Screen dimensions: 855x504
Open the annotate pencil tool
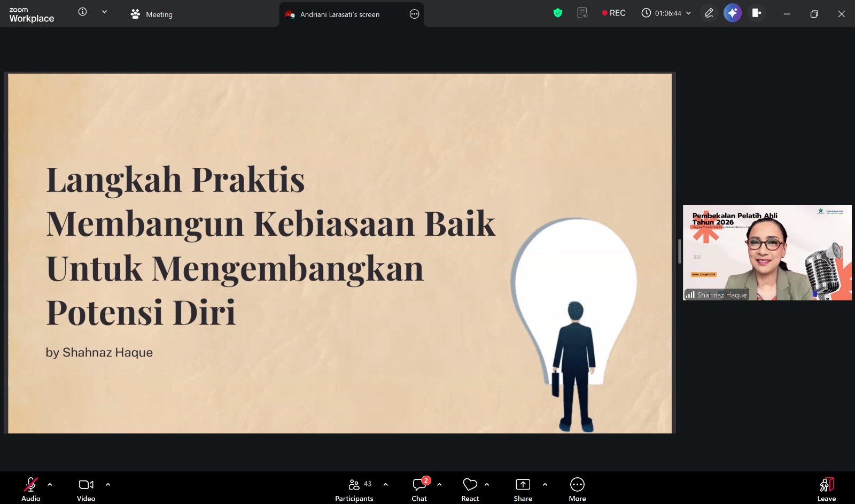point(709,13)
